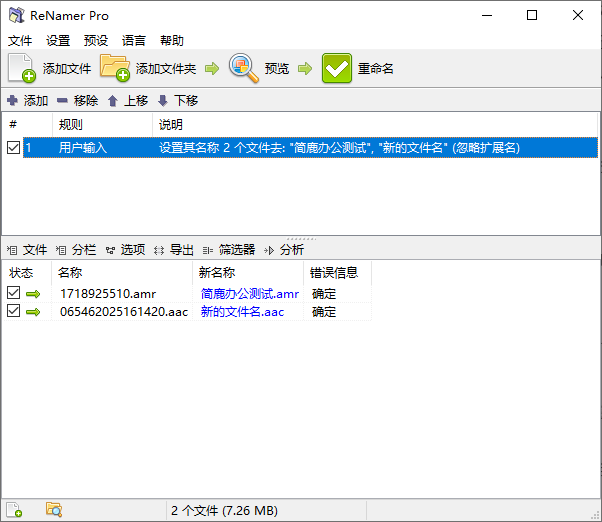Image resolution: width=602 pixels, height=522 pixels.
Task: Click the 上移 button text
Action: pyautogui.click(x=136, y=101)
